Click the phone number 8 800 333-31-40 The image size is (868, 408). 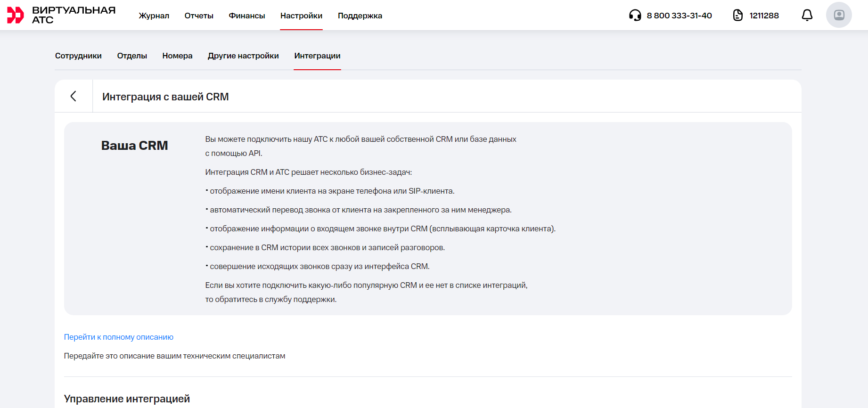tap(679, 16)
